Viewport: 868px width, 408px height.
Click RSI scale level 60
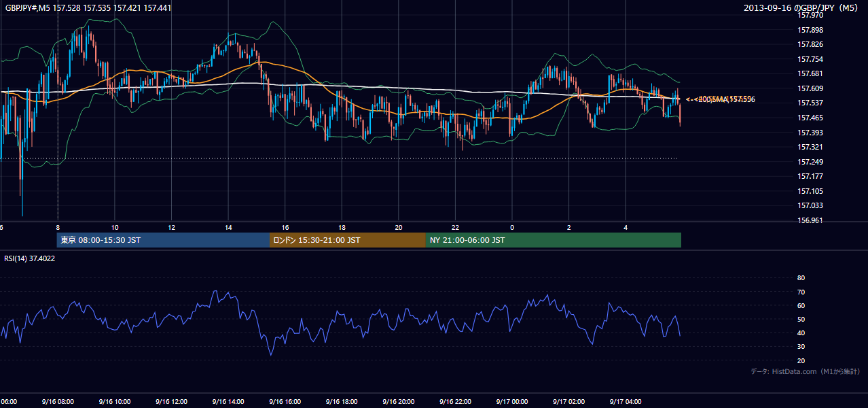click(801, 305)
